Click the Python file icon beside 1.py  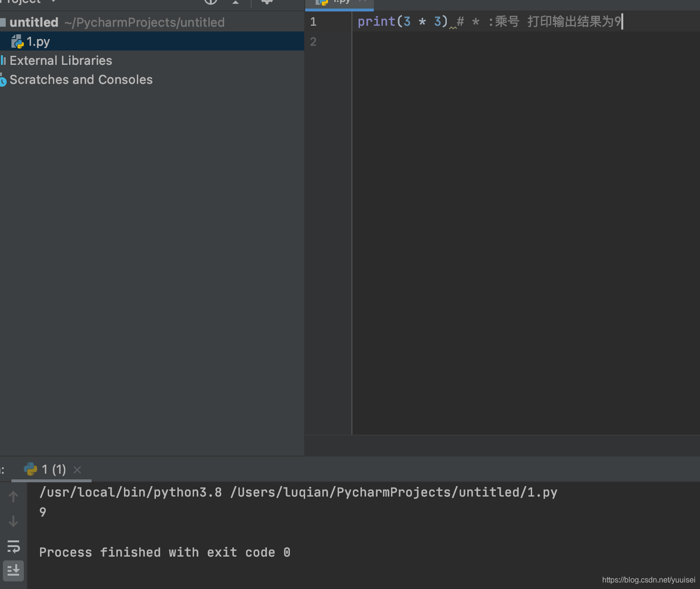click(17, 42)
